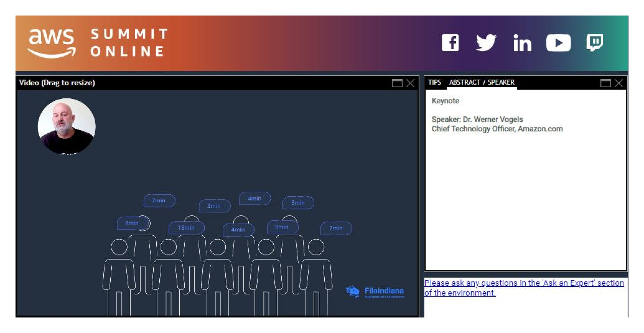Click the 'Chief Technology Officer, Amazon.com' line
Viewport: 644px width, 333px height.
pos(497,129)
